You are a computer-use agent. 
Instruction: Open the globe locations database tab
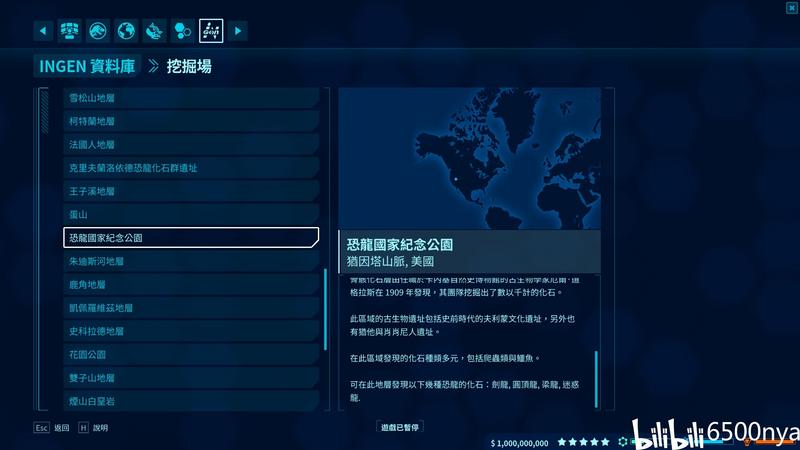coord(126,31)
